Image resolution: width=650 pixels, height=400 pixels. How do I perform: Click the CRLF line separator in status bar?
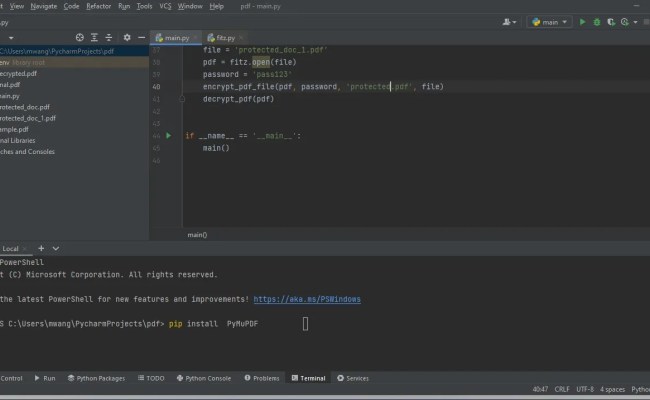click(x=562, y=389)
